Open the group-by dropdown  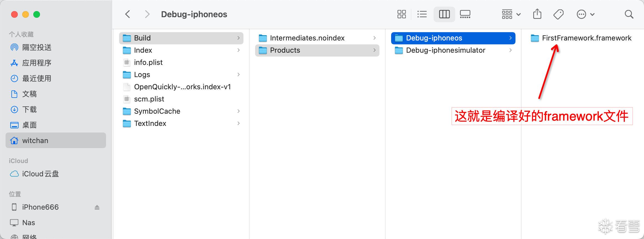(511, 14)
